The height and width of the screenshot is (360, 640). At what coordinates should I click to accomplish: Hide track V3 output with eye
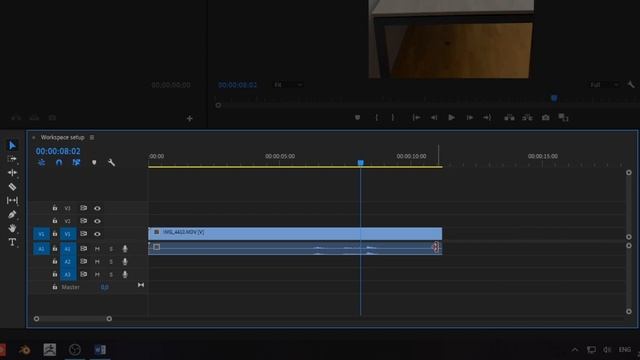[x=97, y=208]
